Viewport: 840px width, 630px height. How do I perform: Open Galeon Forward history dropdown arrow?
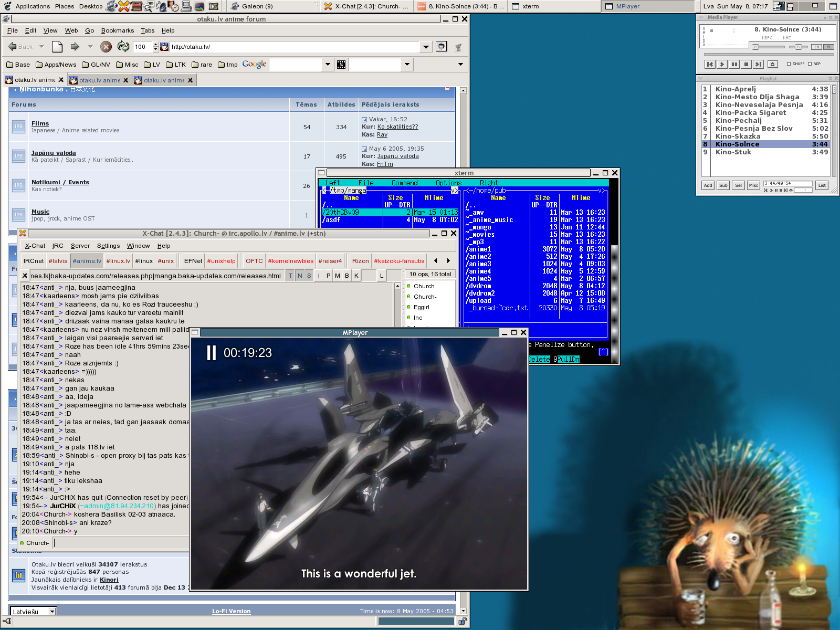90,47
